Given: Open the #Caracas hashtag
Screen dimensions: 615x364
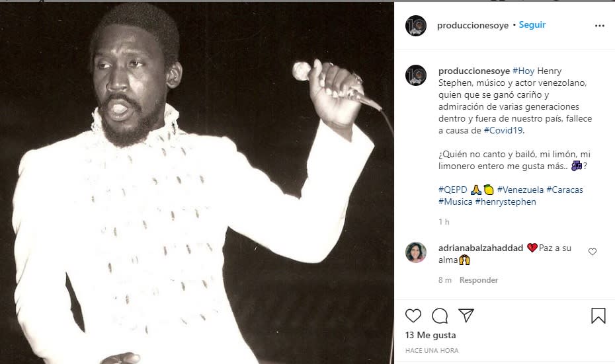Looking at the screenshot, I should click(x=565, y=190).
